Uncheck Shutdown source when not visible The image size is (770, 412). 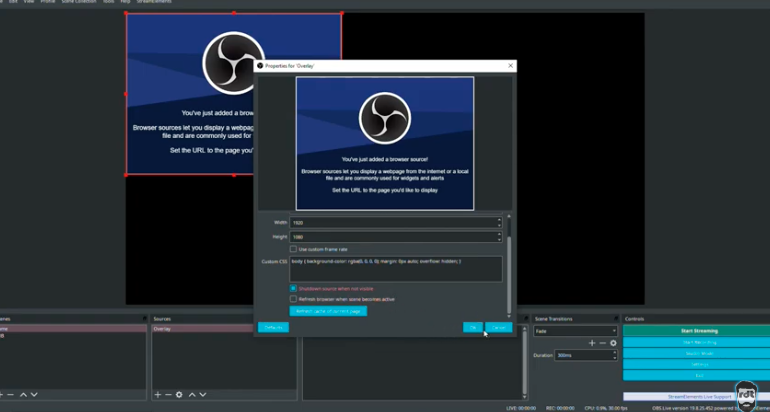(293, 289)
